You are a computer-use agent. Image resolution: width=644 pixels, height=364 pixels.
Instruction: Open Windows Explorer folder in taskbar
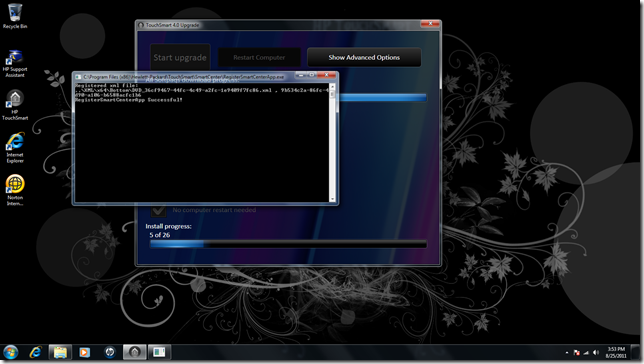click(60, 352)
